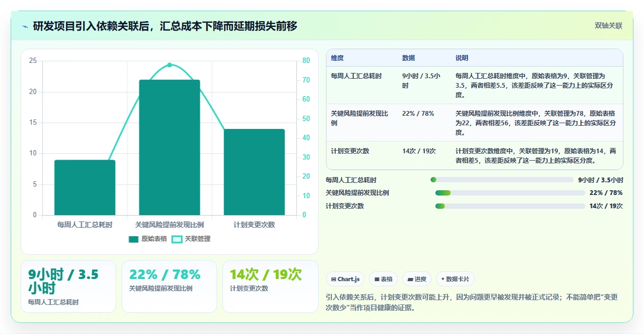Click table cell 14次 / 19次
Viewport: 644px width, 334px height.
coord(419,151)
